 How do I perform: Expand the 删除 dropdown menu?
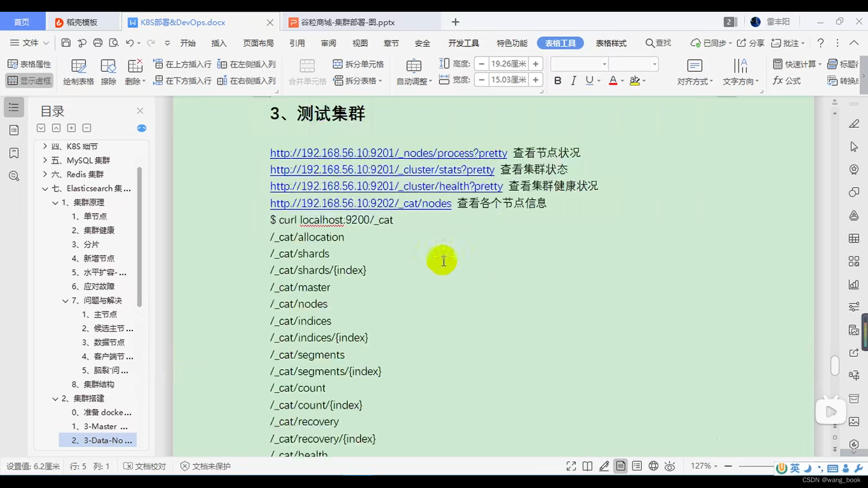point(144,81)
